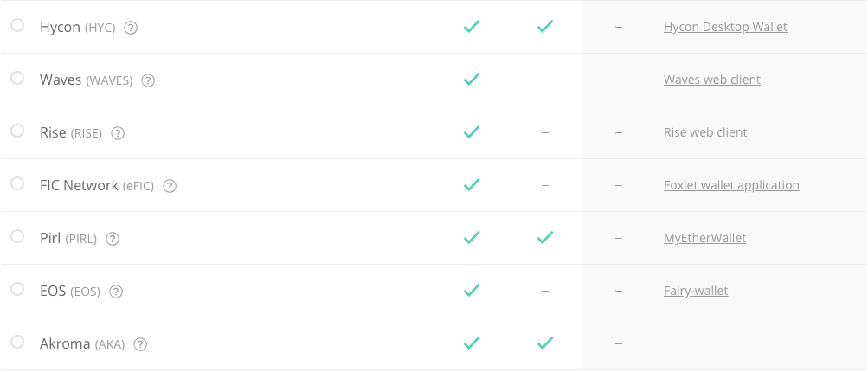
Task: Select the Waves radio button
Action: pos(17,78)
